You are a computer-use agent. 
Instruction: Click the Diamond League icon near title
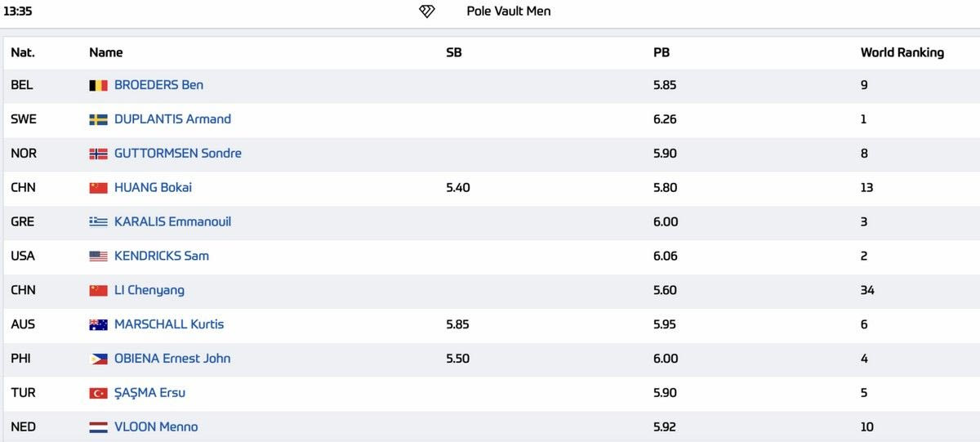pyautogui.click(x=427, y=11)
